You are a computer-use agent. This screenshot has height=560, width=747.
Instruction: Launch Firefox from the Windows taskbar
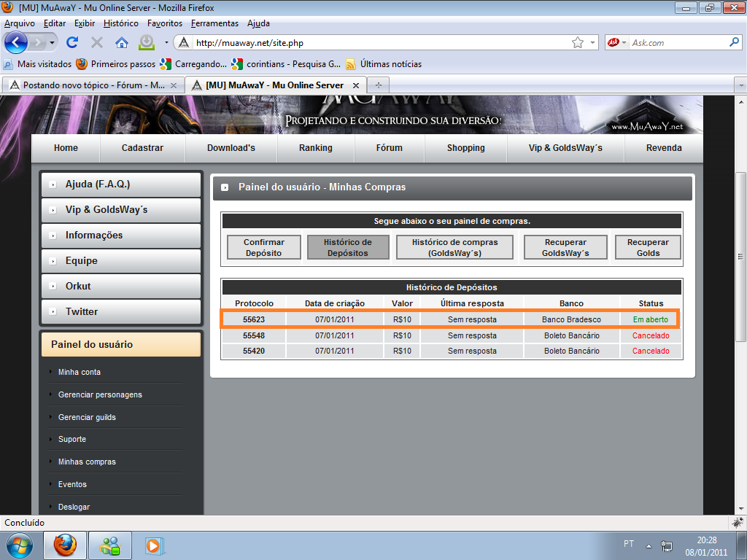(65, 545)
